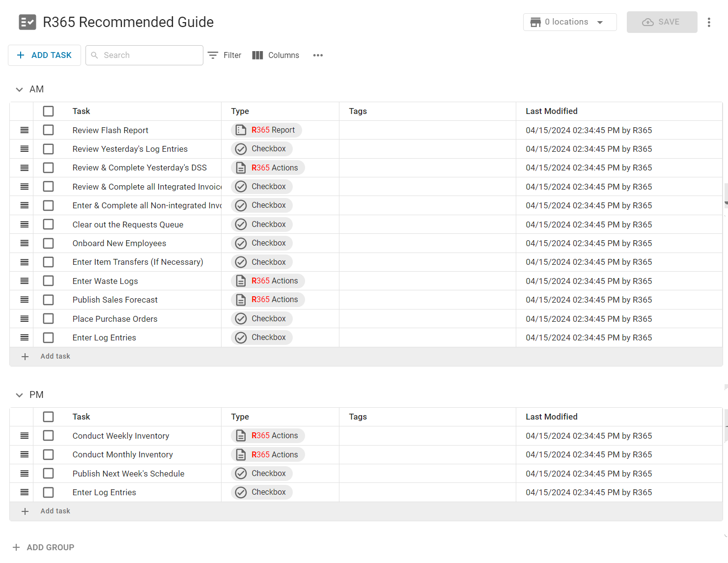Click Checkbox type chip for Publish Next Week's Schedule
Screen dimensions: 728x563
(262, 474)
